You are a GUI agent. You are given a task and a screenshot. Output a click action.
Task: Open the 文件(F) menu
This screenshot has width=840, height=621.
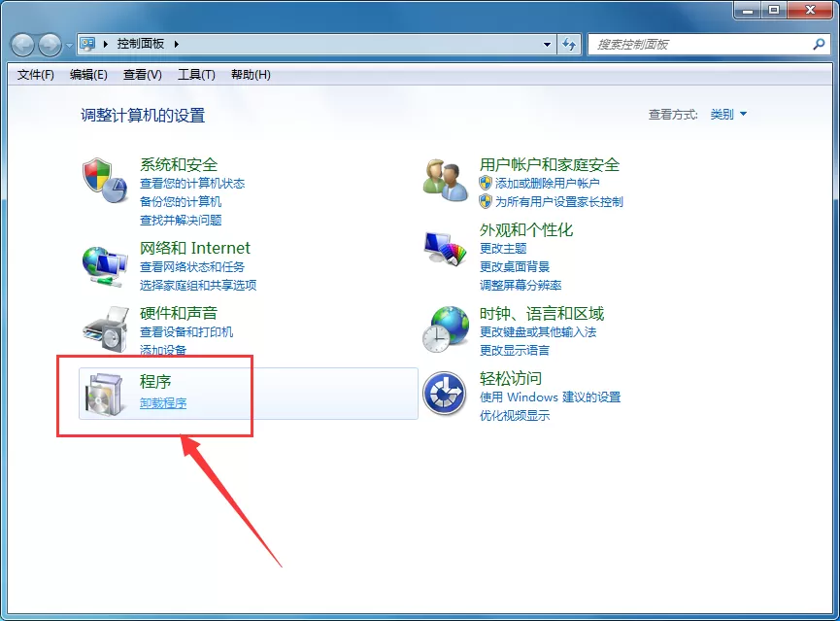click(35, 75)
